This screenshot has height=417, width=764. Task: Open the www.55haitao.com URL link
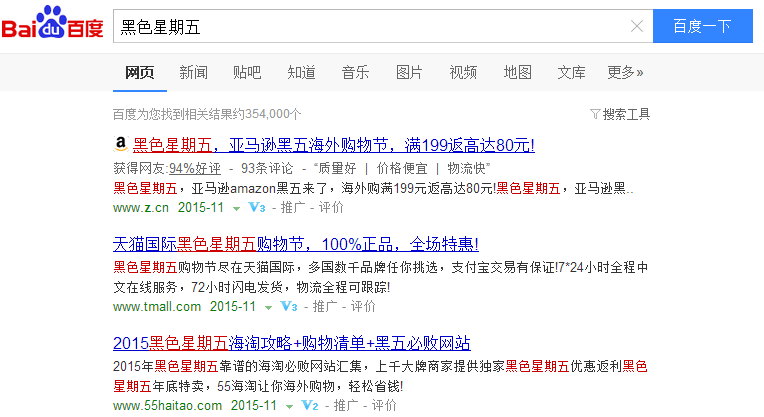pos(168,405)
